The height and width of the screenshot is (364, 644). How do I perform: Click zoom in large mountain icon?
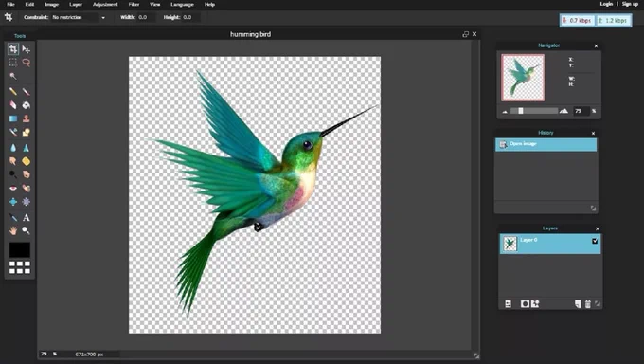pos(563,111)
